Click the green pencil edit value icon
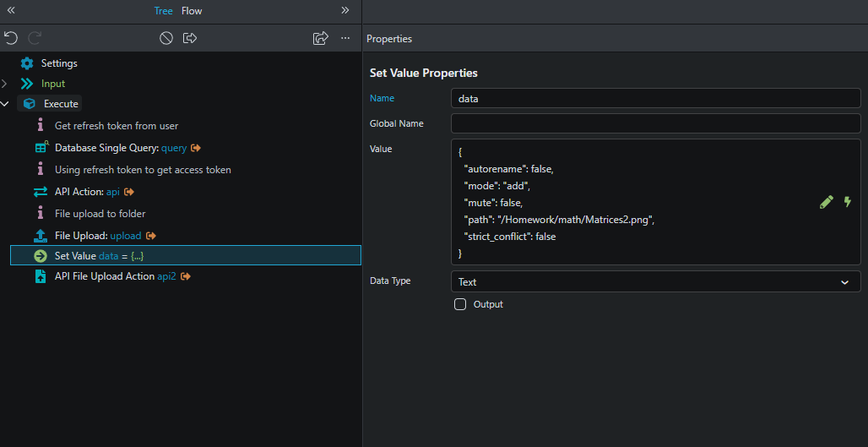Screen dimensions: 868x447 826,202
